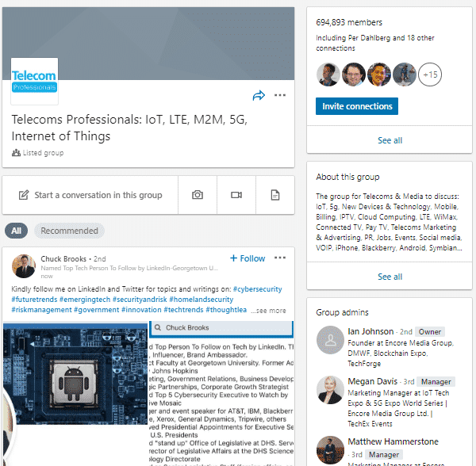Open Megan Davis profile photo
The image size is (476, 466).
pos(330,390)
